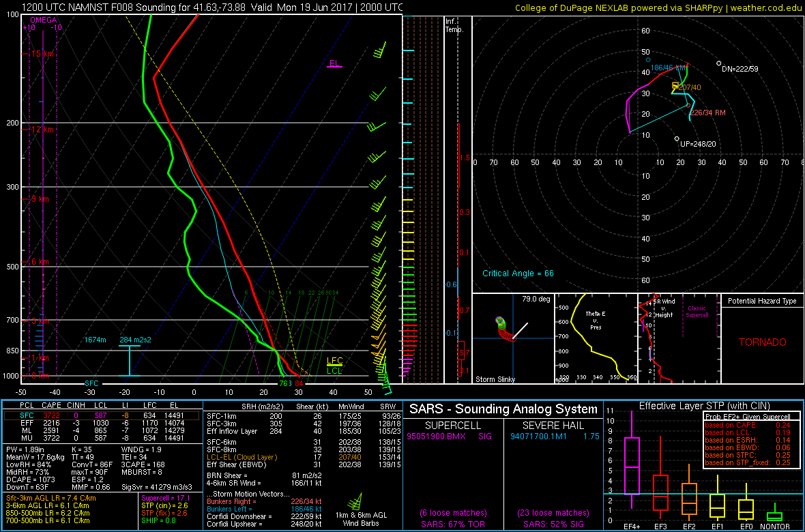
Task: Click the Bunkers Left storm motion line
Action: [x=263, y=509]
